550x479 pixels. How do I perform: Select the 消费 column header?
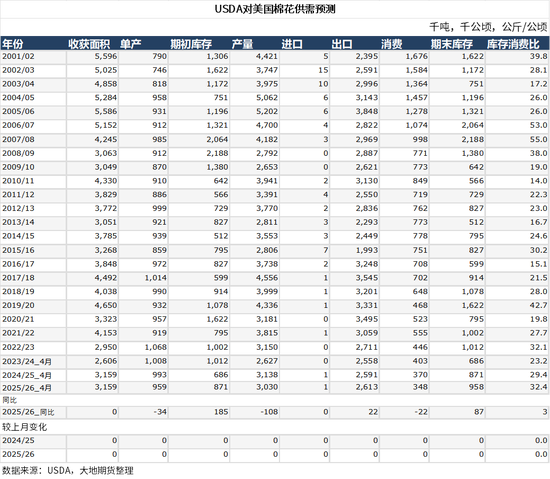click(x=392, y=44)
